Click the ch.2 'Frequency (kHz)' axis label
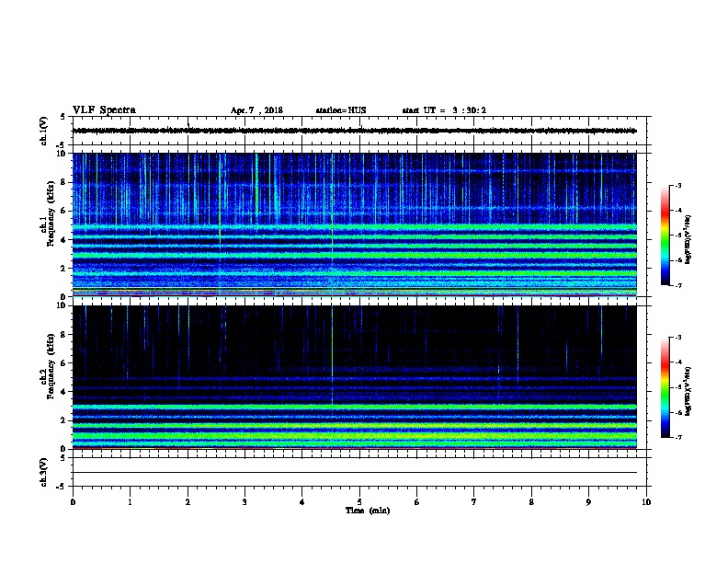 [x=51, y=366]
